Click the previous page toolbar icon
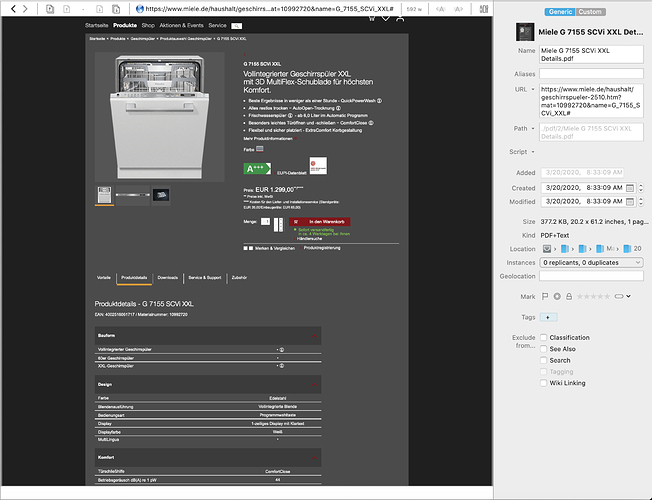 67,9
